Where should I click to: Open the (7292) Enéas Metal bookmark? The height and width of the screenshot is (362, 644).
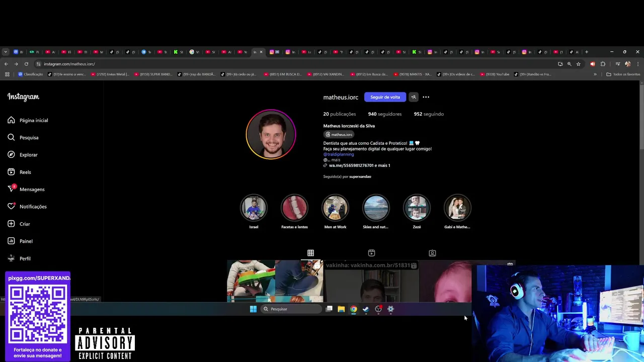(x=110, y=74)
